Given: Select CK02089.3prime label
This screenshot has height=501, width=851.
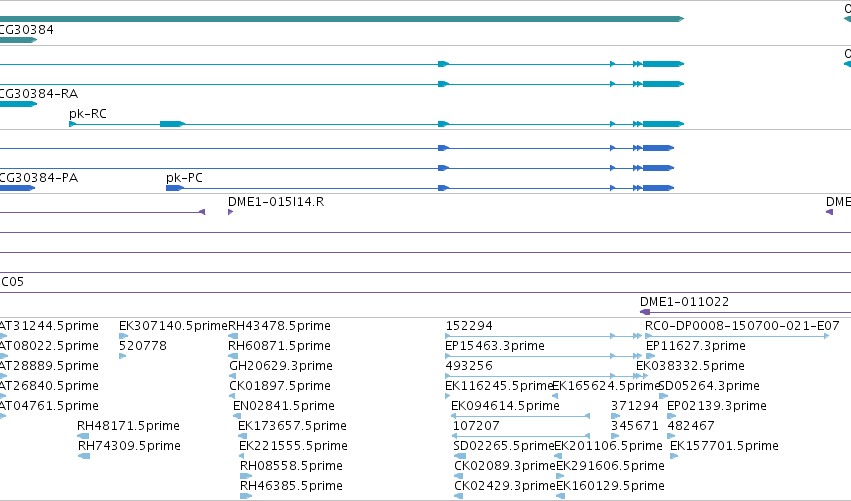Looking at the screenshot, I should coord(505,466).
